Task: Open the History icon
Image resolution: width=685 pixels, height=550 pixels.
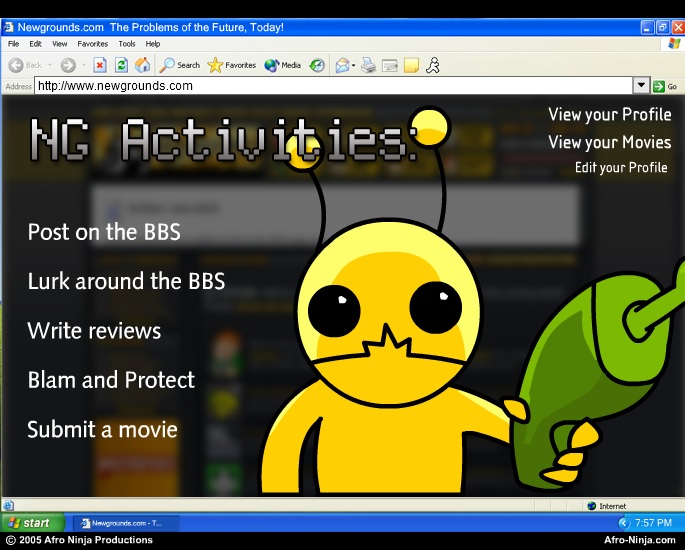Action: pyautogui.click(x=317, y=66)
